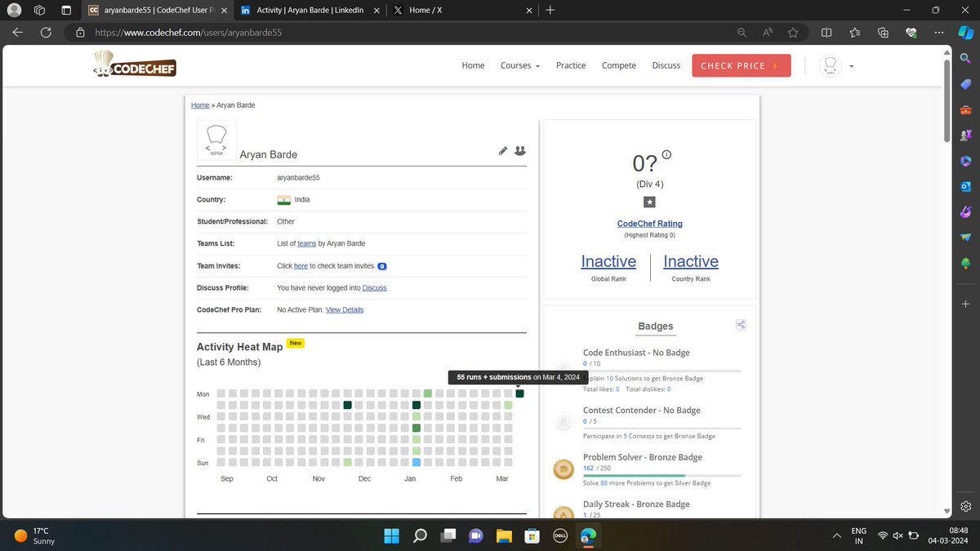
Task: Open the split screen icon
Action: [826, 33]
